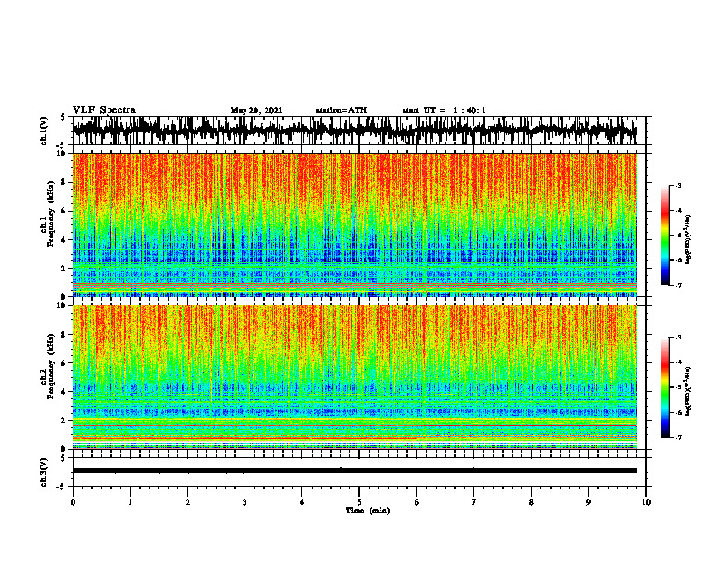Click the "-3" label on ch.2 colorbar
Image resolution: width=728 pixels, height=563 pixels.
coord(678,338)
